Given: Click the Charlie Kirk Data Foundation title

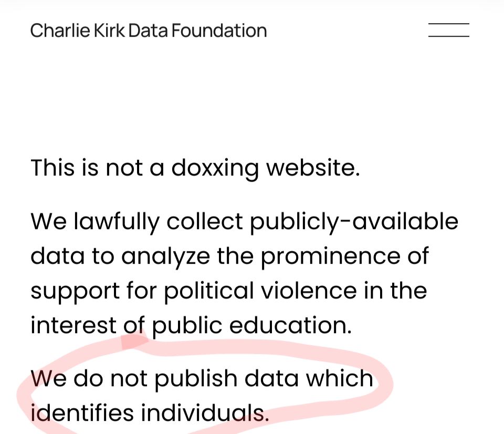Looking at the screenshot, I should (x=149, y=30).
